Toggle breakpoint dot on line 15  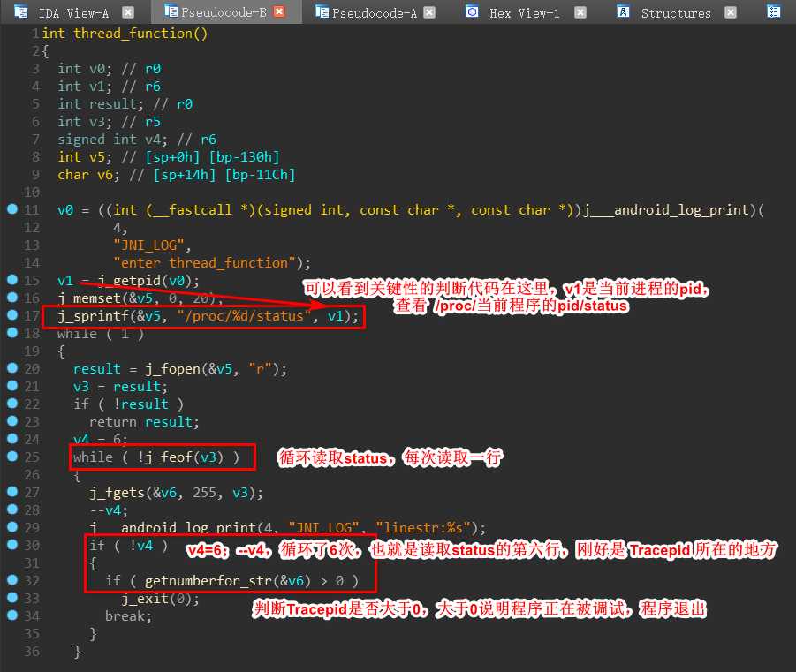tap(12, 279)
